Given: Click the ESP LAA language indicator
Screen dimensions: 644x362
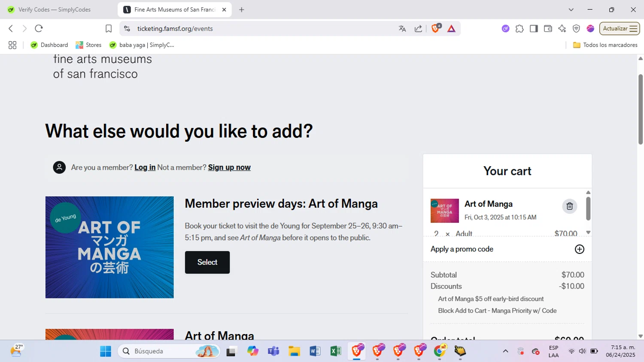Looking at the screenshot, I should coord(553,351).
